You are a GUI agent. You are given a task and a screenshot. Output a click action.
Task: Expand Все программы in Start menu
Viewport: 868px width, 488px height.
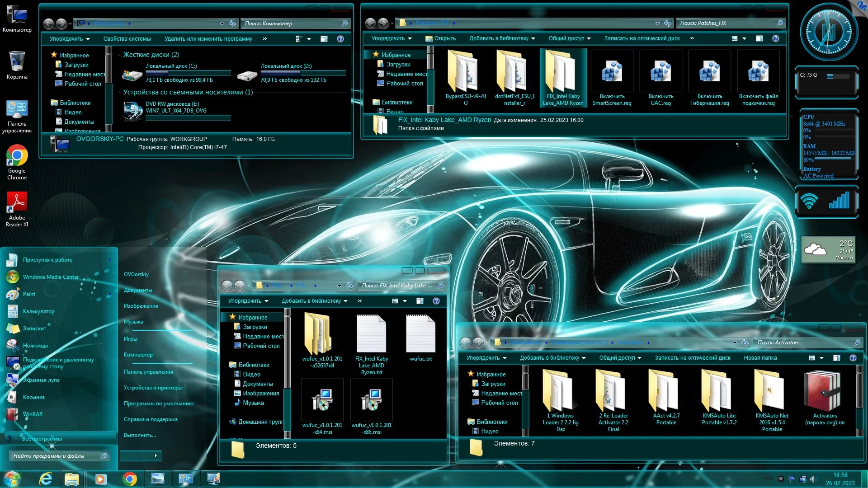pyautogui.click(x=42, y=439)
